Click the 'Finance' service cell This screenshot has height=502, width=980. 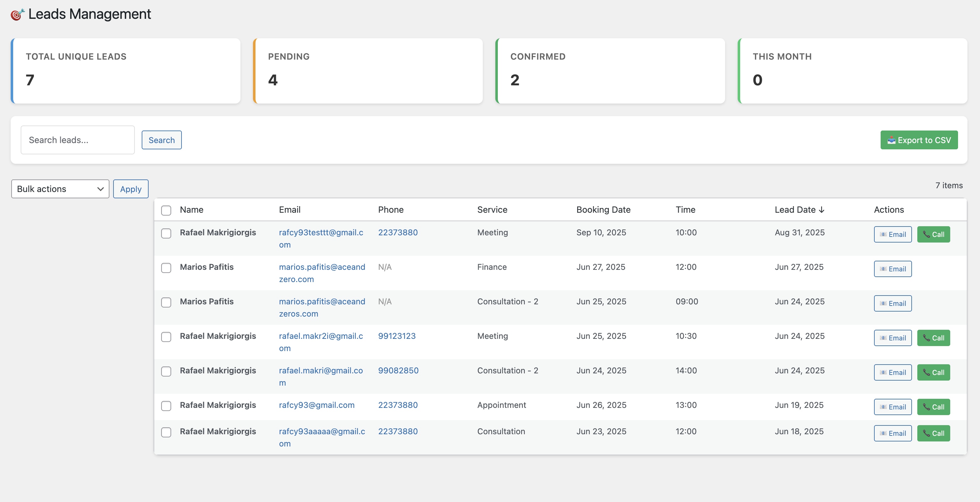coord(492,267)
